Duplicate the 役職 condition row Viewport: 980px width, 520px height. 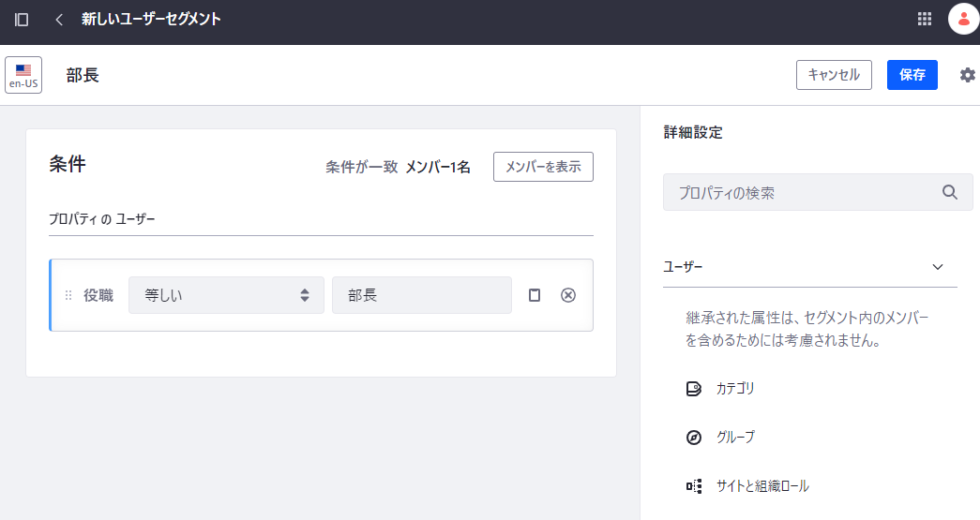coord(535,295)
